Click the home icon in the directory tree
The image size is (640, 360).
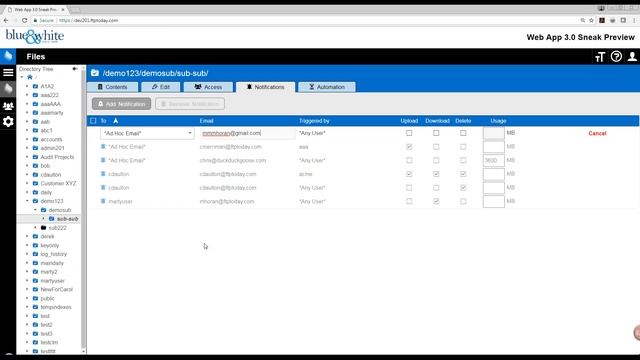[30, 77]
